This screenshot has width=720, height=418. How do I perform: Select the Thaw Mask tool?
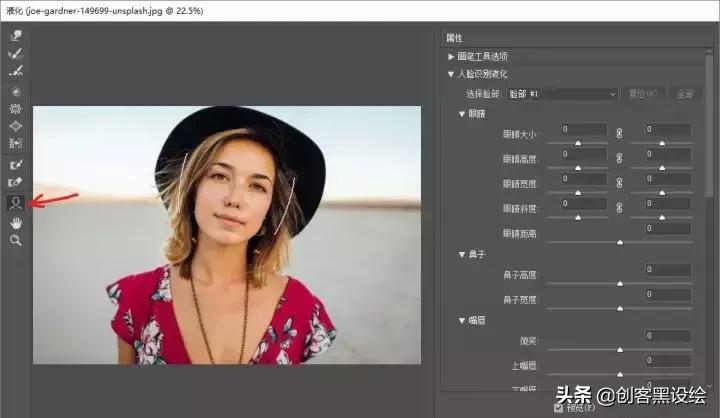[16, 182]
